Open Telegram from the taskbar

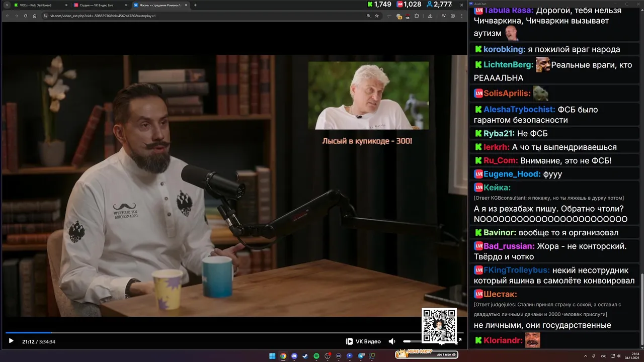coord(361,356)
